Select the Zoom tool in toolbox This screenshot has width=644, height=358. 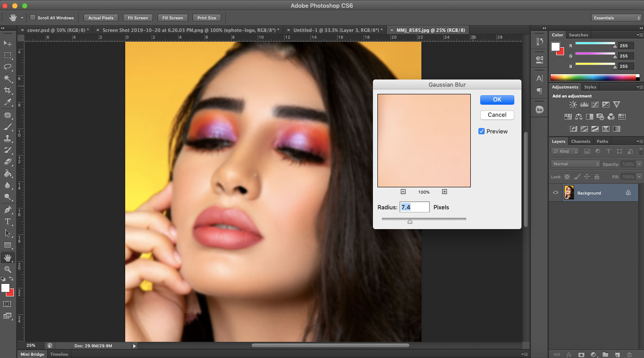click(8, 269)
